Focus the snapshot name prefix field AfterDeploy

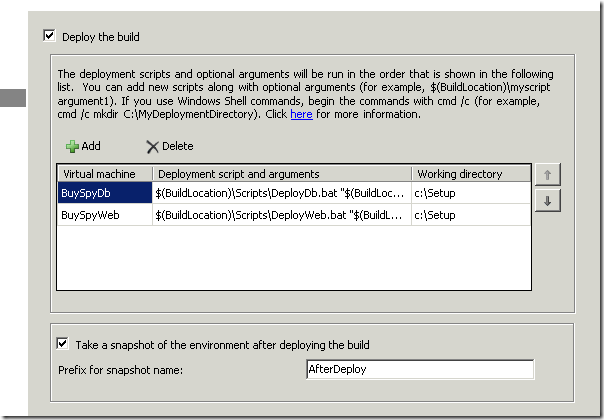pos(420,369)
